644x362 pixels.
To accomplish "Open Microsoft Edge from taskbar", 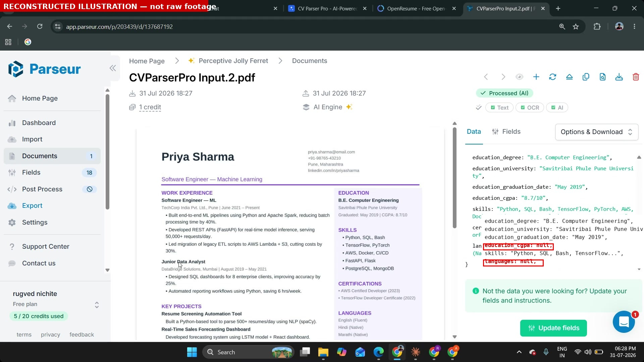I will pos(379,352).
